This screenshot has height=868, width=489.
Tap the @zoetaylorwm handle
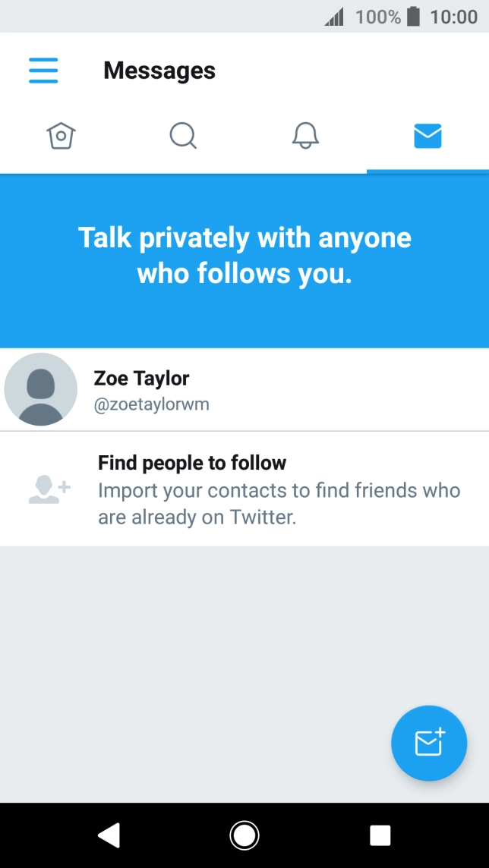click(151, 404)
